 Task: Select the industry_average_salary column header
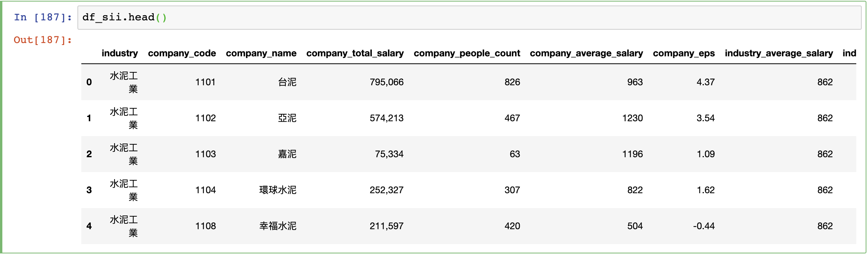tap(779, 53)
